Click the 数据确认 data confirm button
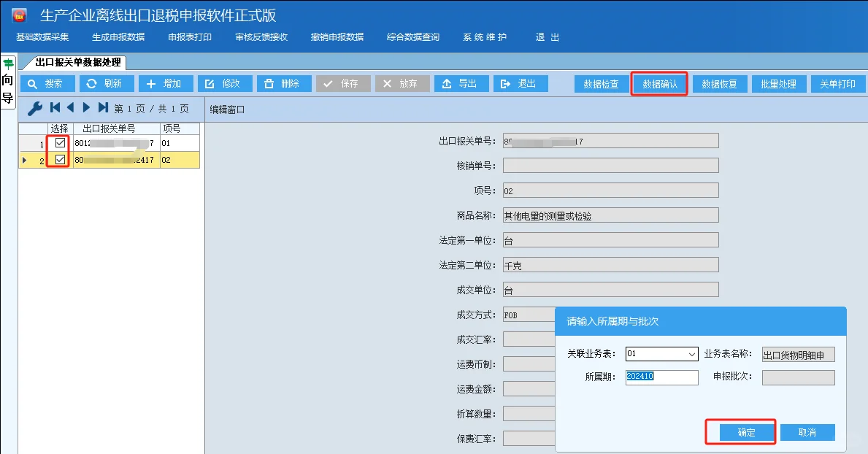The image size is (868, 454). [x=658, y=83]
